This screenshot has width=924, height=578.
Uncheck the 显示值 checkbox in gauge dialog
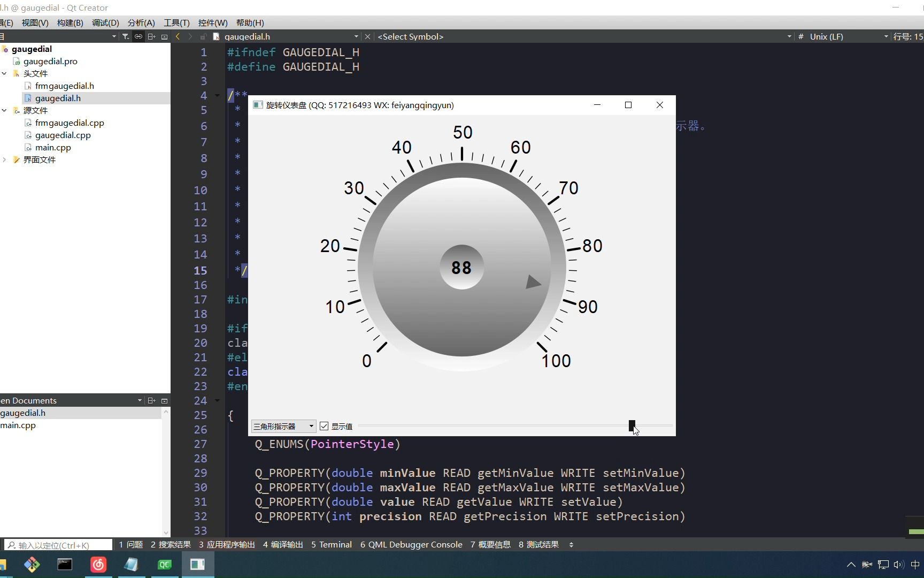(x=324, y=426)
